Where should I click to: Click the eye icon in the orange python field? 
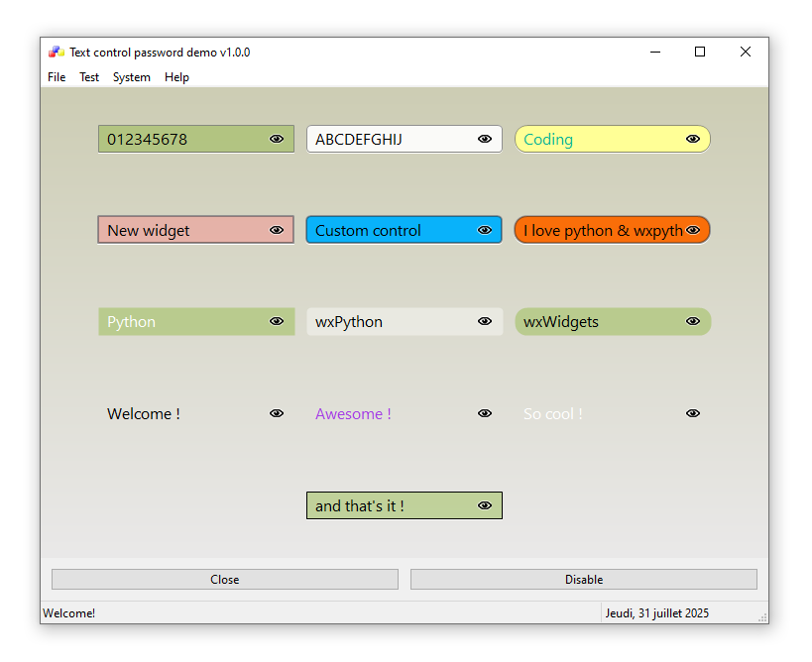[x=693, y=231]
